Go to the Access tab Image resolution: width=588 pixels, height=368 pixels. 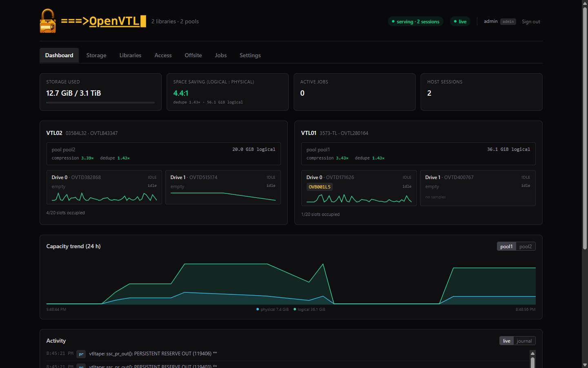pos(163,55)
